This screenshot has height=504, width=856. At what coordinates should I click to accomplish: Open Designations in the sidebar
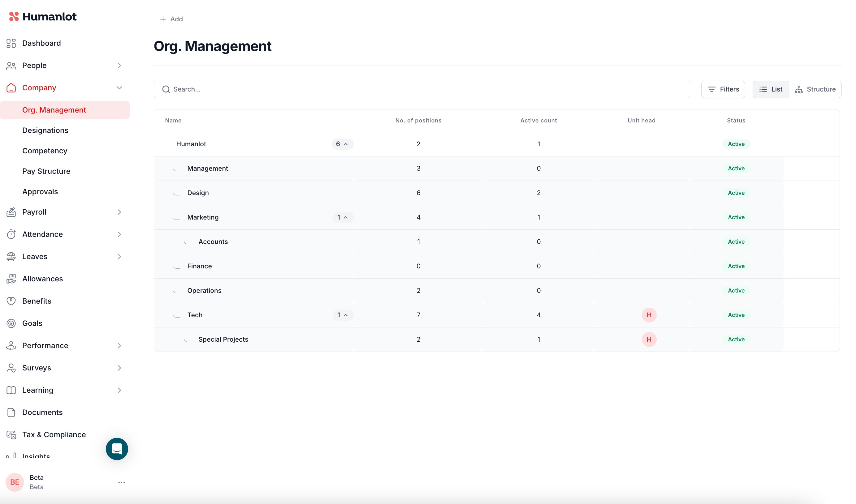pos(45,130)
